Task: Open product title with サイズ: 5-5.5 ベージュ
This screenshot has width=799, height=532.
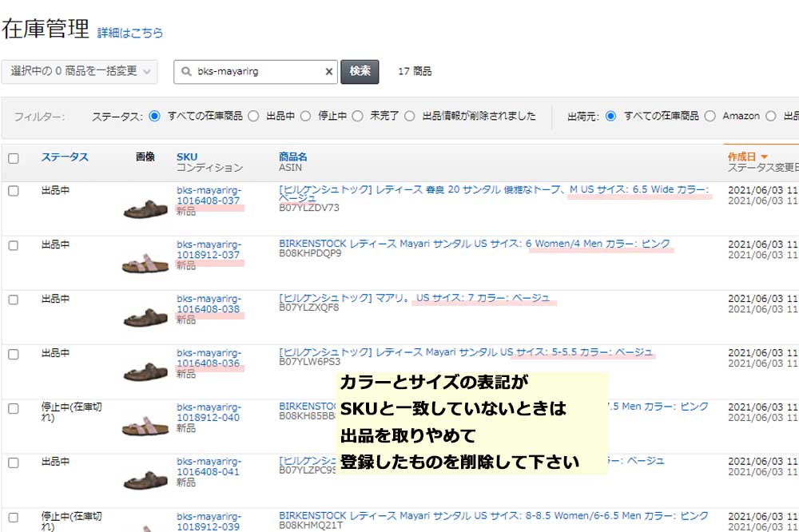Action: (x=466, y=352)
